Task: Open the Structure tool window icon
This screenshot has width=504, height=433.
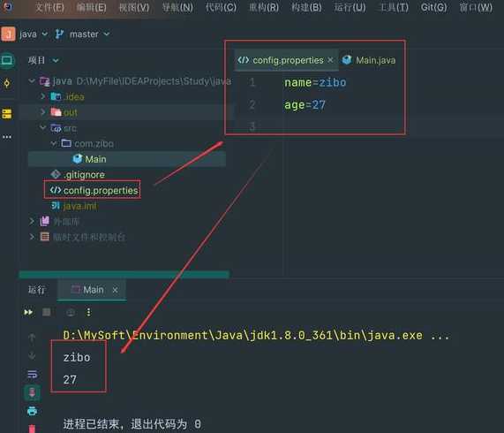Action: (x=7, y=114)
